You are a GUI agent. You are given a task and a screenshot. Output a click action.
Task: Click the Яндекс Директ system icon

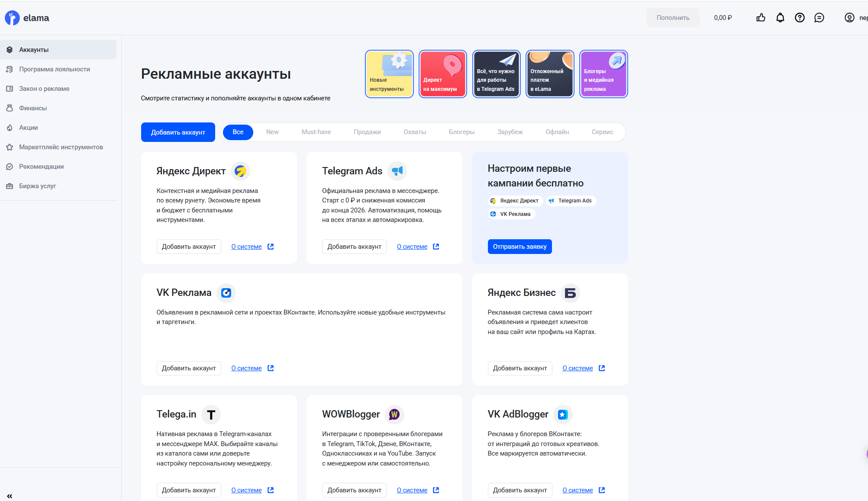tap(240, 171)
